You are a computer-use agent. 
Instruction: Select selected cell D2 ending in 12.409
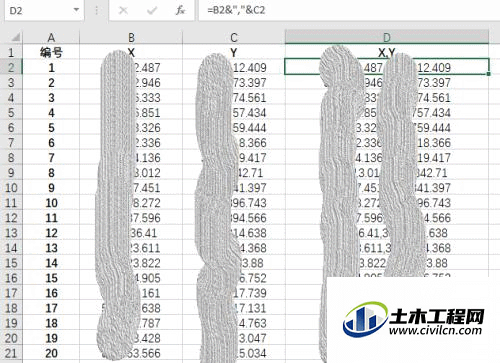(x=387, y=67)
